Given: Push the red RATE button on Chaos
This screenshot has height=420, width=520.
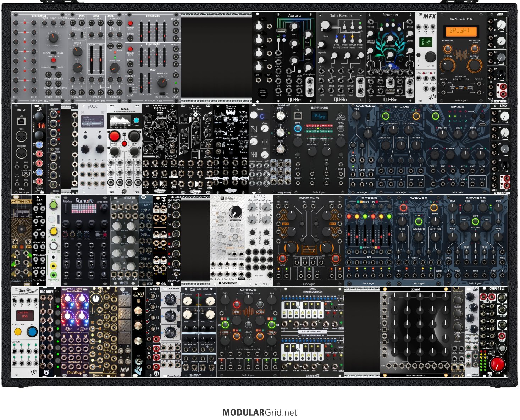Looking at the screenshot, I should 237,305.
